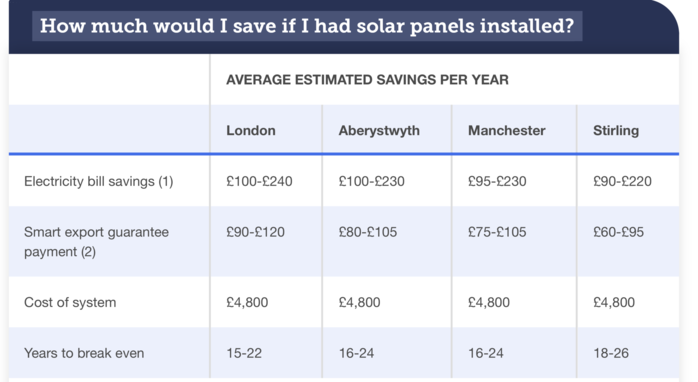The width and height of the screenshot is (698, 382).
Task: Click Stirling break even value 18-26
Action: [x=611, y=353]
